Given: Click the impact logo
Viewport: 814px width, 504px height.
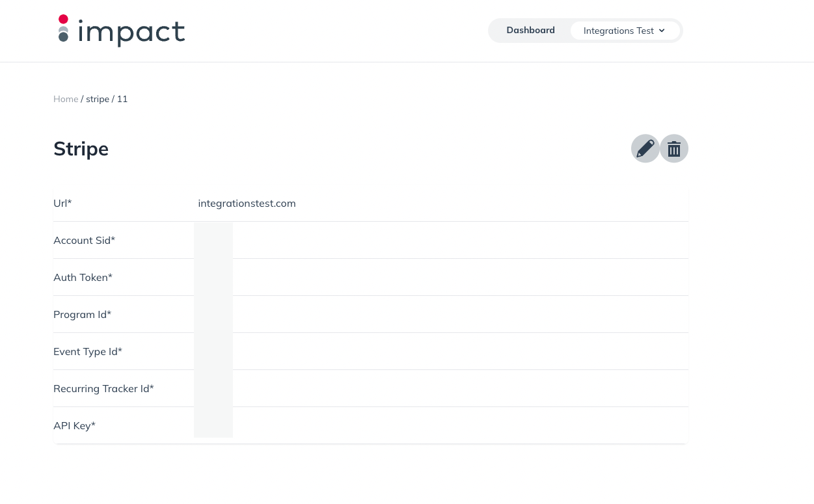Looking at the screenshot, I should click(121, 31).
